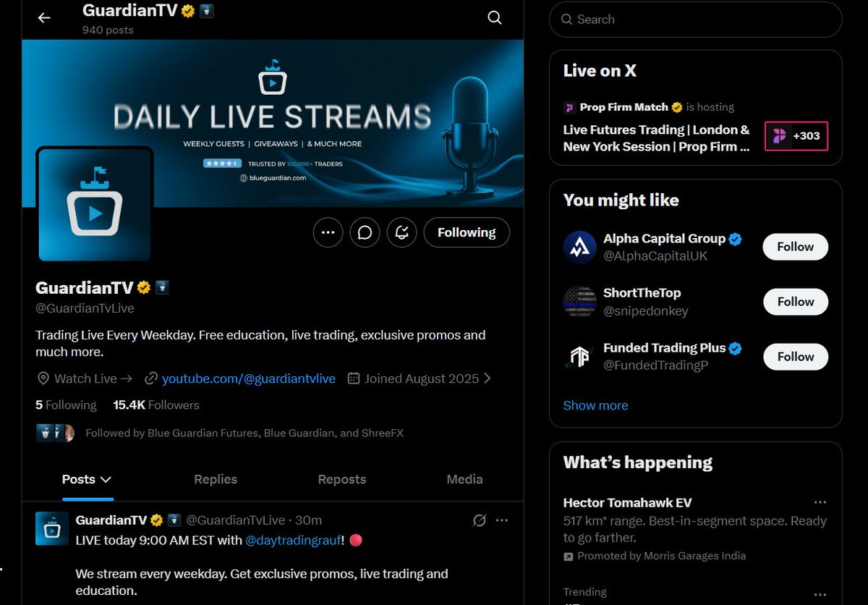Click the Following button
868x605 pixels.
coord(467,232)
